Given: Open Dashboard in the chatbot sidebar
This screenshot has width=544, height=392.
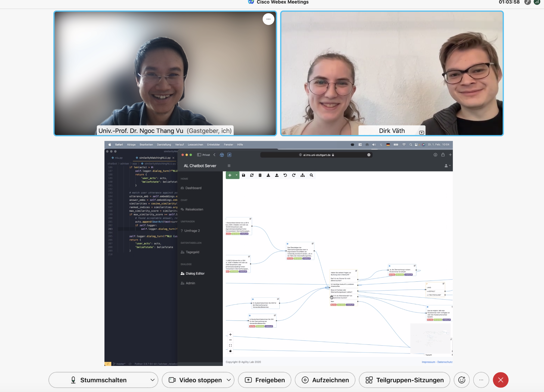Looking at the screenshot, I should (191, 188).
